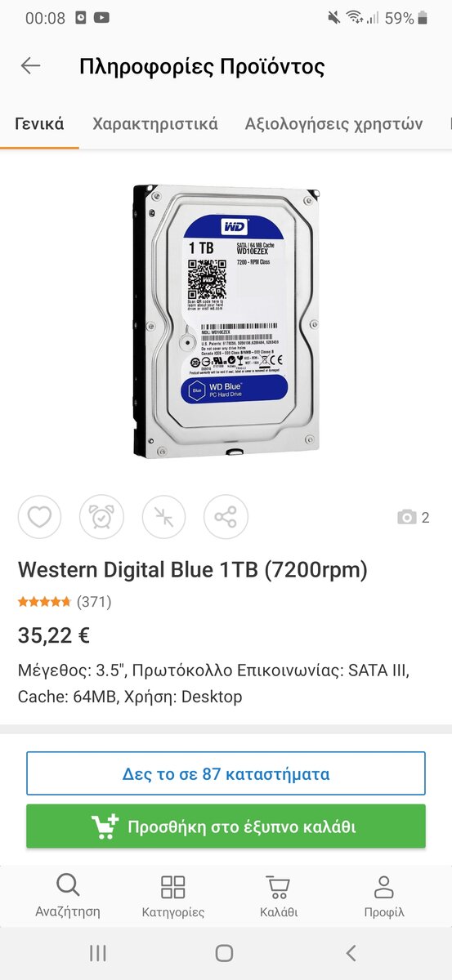The height and width of the screenshot is (980, 452).
Task: Open Αναζήτηση search in bottom navigation
Action: click(x=68, y=895)
